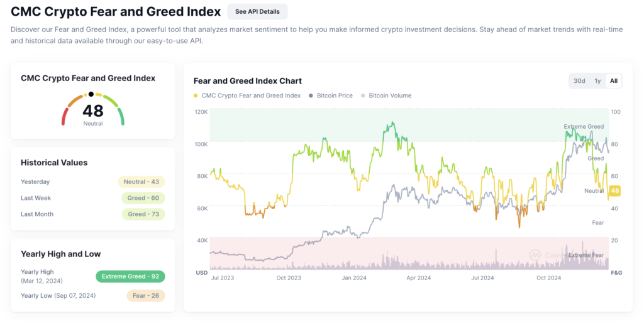Click the Jul 2024 axis label
Screen dimensions: 644x321
tap(482, 278)
